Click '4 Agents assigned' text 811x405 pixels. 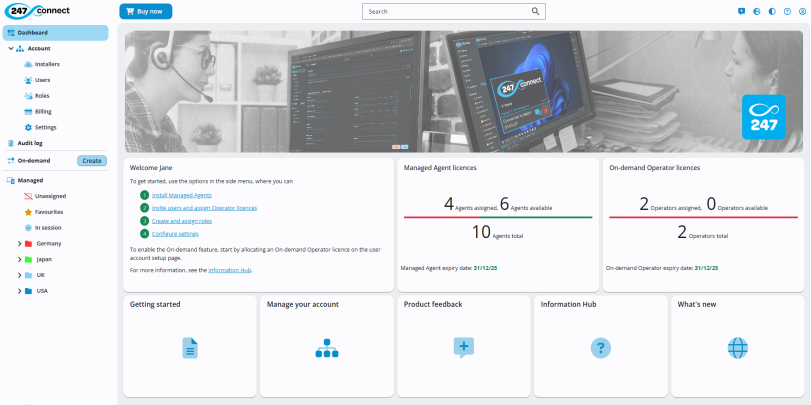(471, 204)
